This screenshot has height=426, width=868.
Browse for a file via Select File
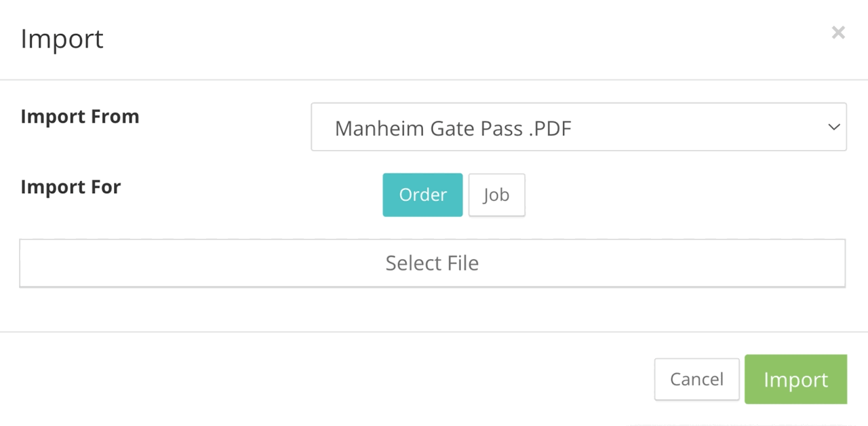click(x=432, y=263)
